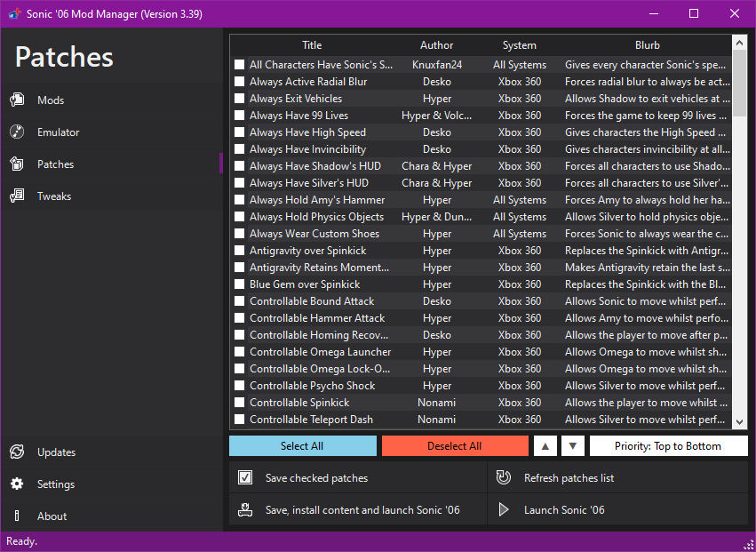
Task: Move patch up with the up arrow
Action: (x=545, y=446)
